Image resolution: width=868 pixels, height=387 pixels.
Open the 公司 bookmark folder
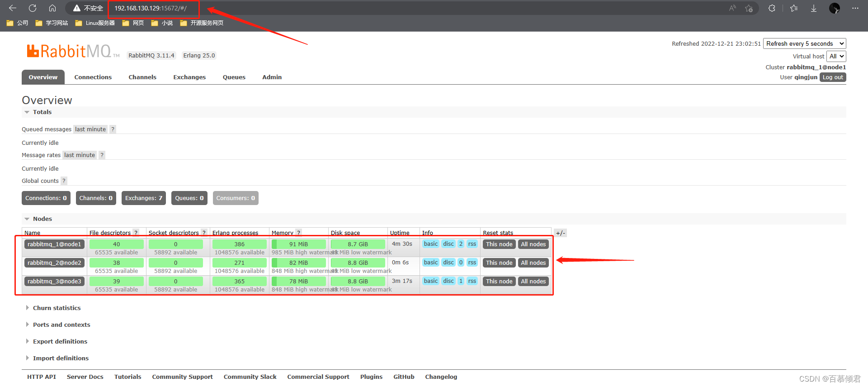[17, 23]
